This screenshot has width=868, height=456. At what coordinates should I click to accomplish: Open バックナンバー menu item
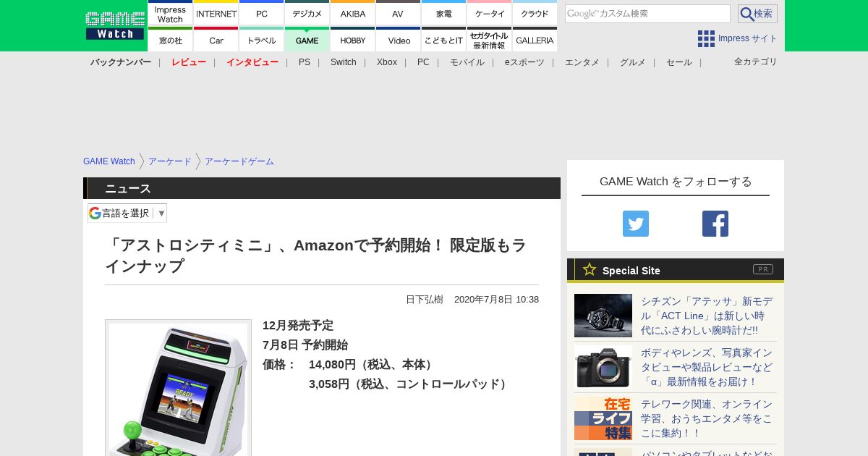121,62
